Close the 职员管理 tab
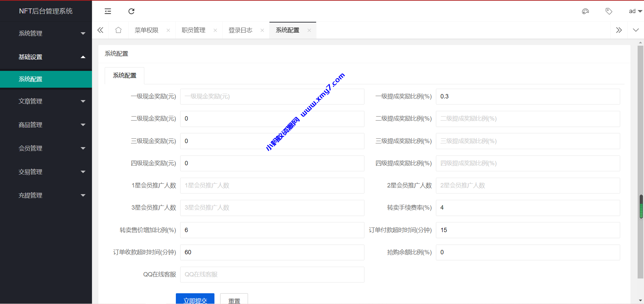The image size is (644, 304). tap(215, 30)
